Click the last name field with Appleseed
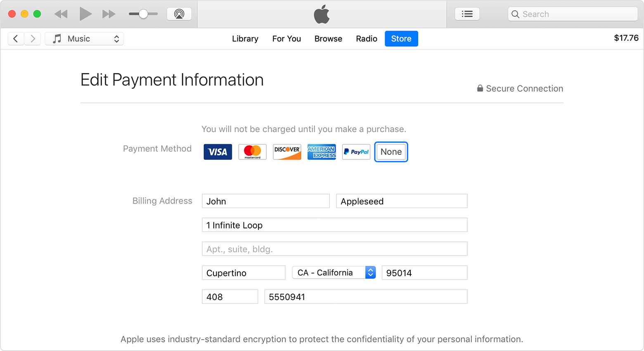The image size is (644, 351). click(x=402, y=201)
